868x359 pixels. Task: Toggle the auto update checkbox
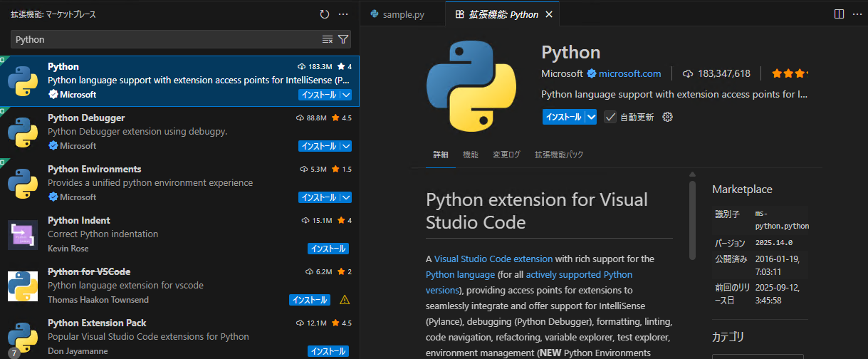(610, 118)
